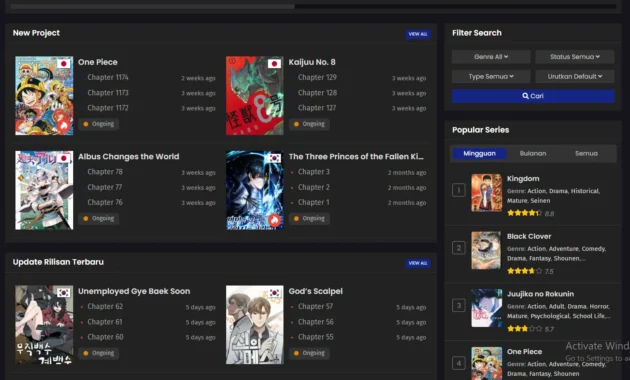
Task: Click Japan flag on One Piece cover
Action: coord(63,64)
